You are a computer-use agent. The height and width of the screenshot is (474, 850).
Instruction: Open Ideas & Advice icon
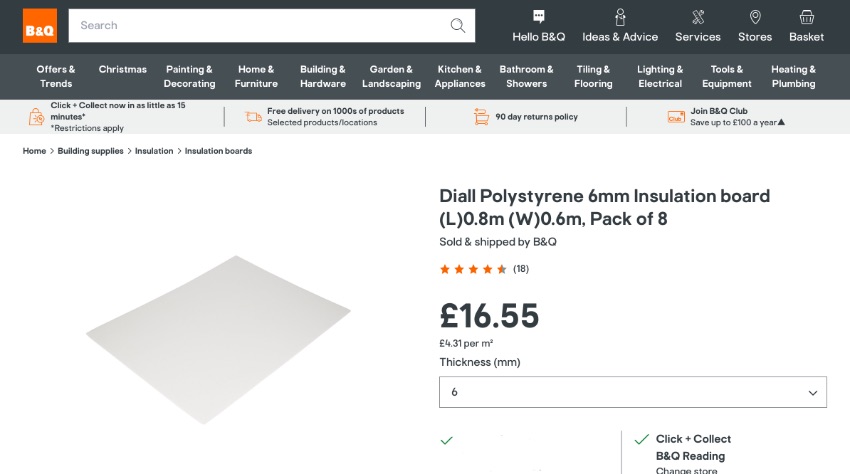point(620,17)
